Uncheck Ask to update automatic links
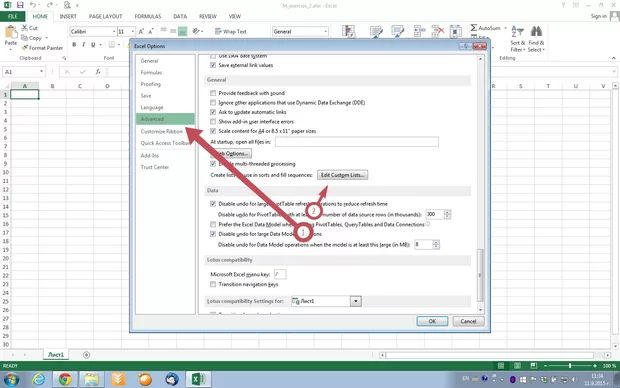620x388 pixels. (x=213, y=112)
